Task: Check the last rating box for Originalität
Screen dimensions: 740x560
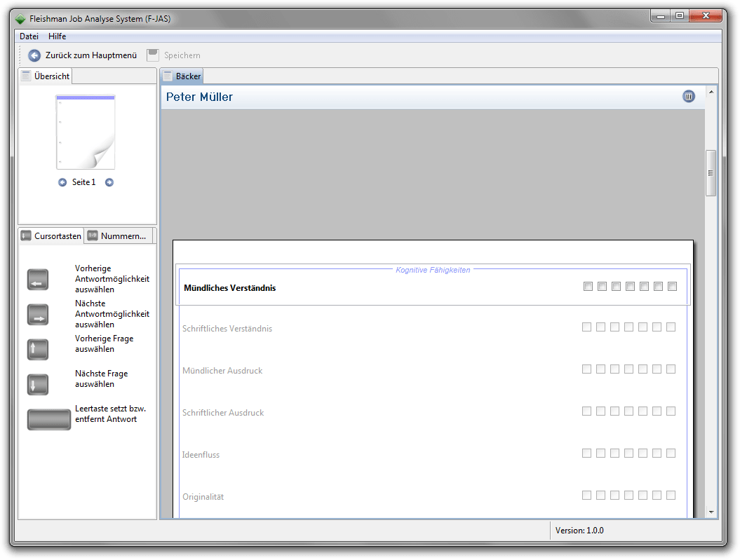Action: point(671,495)
